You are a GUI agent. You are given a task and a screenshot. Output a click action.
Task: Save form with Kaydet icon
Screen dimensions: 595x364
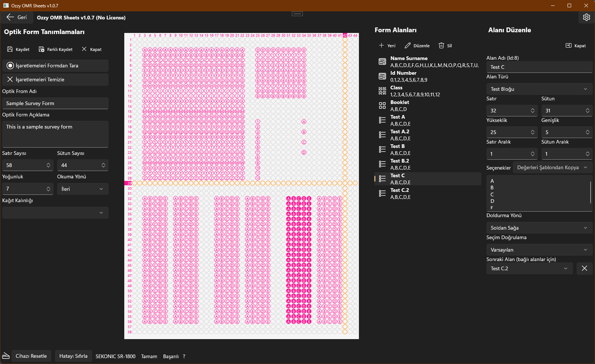pos(10,49)
